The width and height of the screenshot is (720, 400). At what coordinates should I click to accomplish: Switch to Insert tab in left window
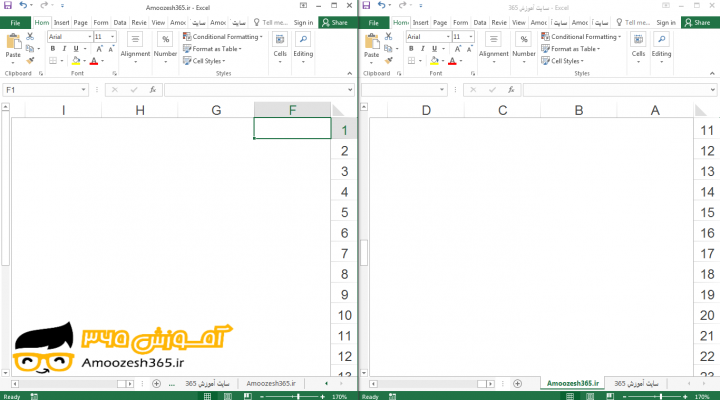click(61, 23)
